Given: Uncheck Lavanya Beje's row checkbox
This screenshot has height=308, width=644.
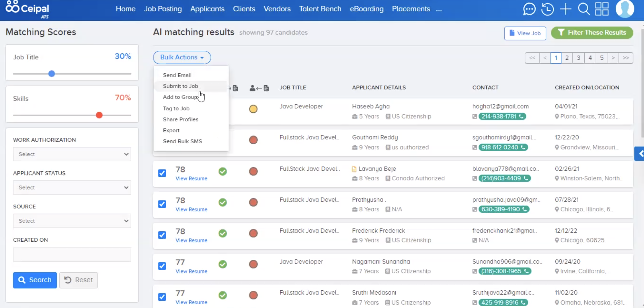Looking at the screenshot, I should pyautogui.click(x=162, y=173).
